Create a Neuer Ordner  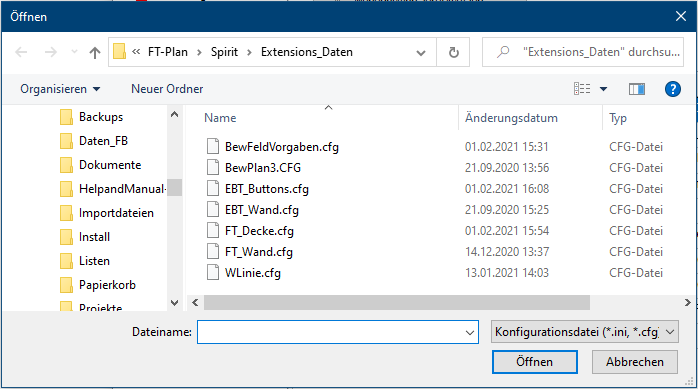coord(167,89)
